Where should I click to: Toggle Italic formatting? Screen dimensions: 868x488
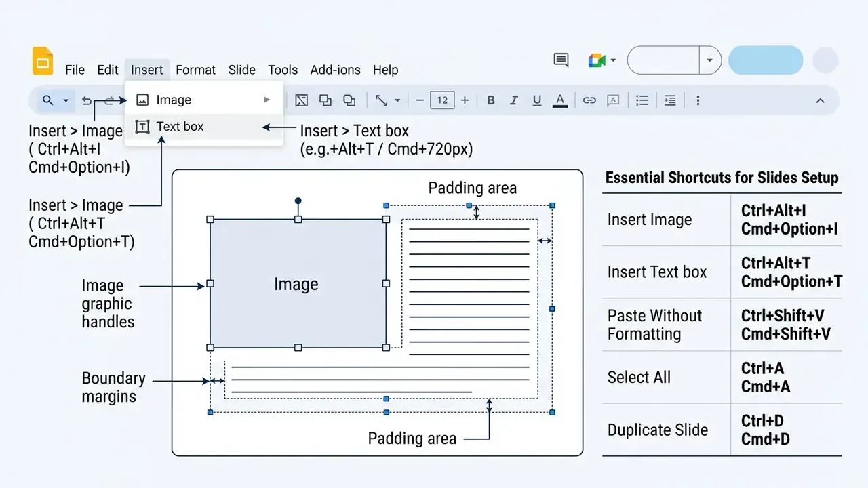[514, 100]
